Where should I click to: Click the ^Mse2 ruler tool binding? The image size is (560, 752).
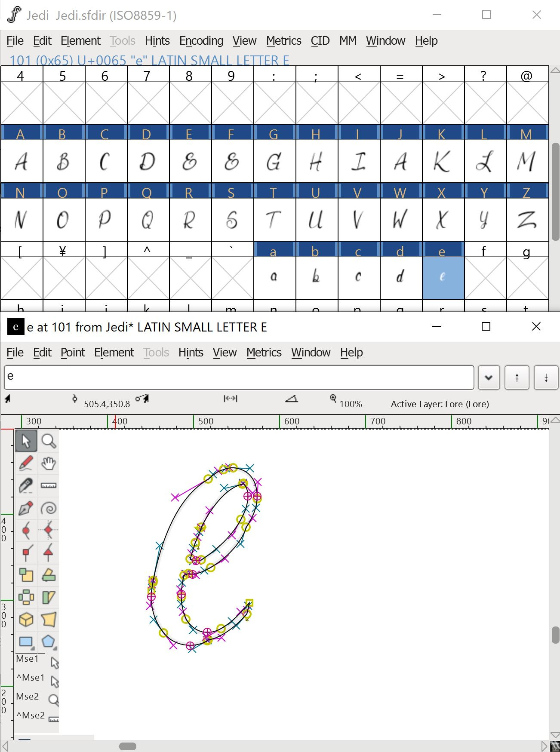point(37,718)
